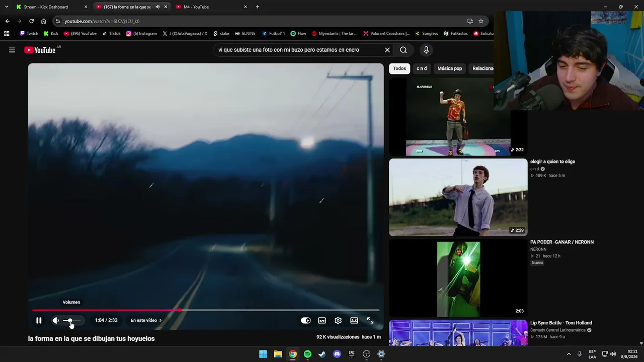The image size is (644, 362).
Task: Open the "elegir a quien te elige" title link
Action: coord(552,162)
